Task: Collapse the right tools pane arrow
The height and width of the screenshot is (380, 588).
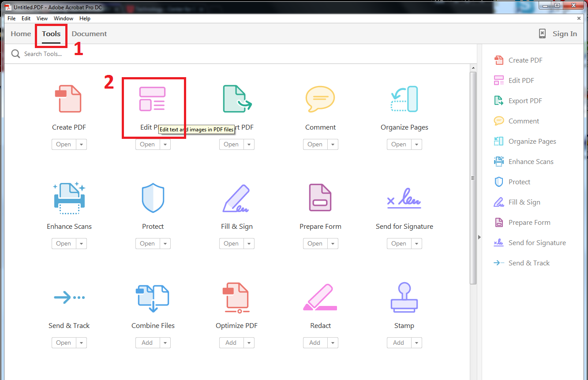Action: coord(479,237)
